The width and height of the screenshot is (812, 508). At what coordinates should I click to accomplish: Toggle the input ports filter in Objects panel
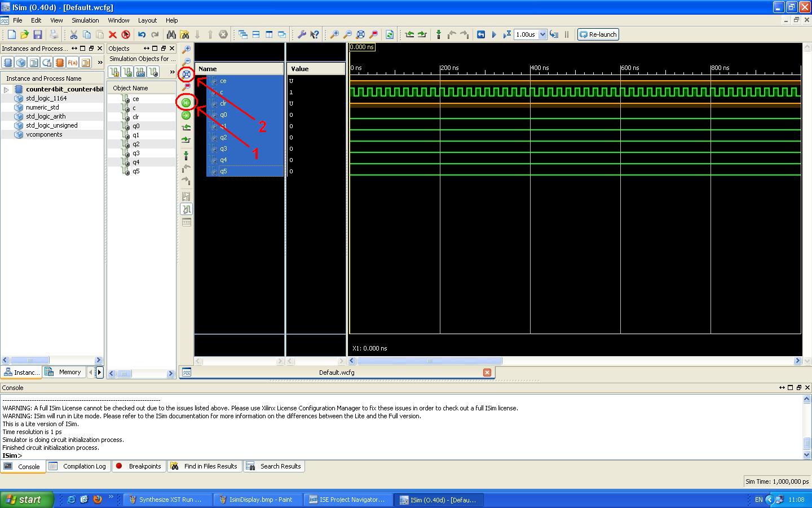(114, 72)
